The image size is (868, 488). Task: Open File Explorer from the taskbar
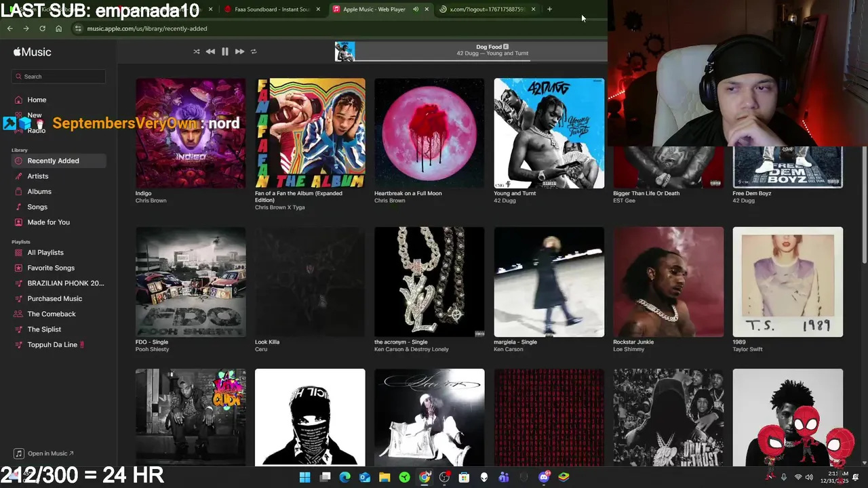(384, 477)
